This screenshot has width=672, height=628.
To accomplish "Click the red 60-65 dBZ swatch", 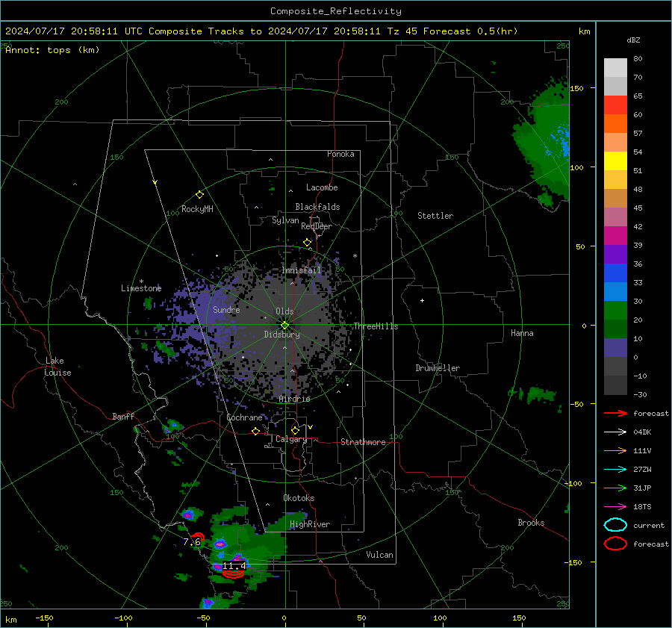I will [615, 105].
